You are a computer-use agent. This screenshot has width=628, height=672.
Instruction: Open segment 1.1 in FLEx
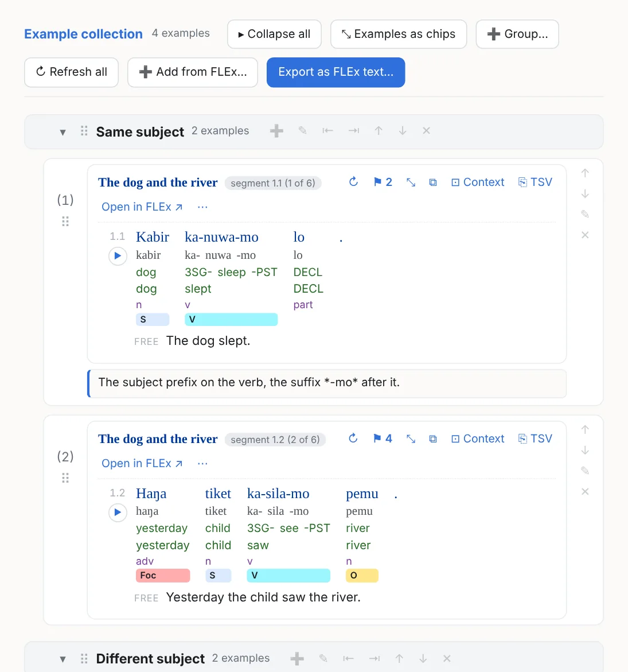click(x=142, y=207)
